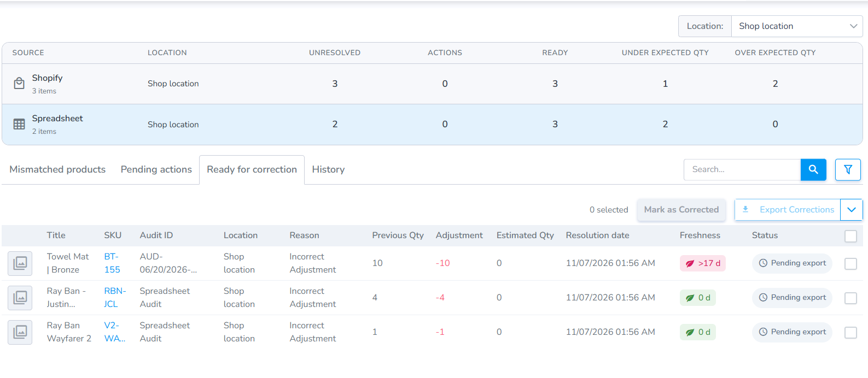868x378 pixels.
Task: Click the -10 adjustment value
Action: [442, 263]
